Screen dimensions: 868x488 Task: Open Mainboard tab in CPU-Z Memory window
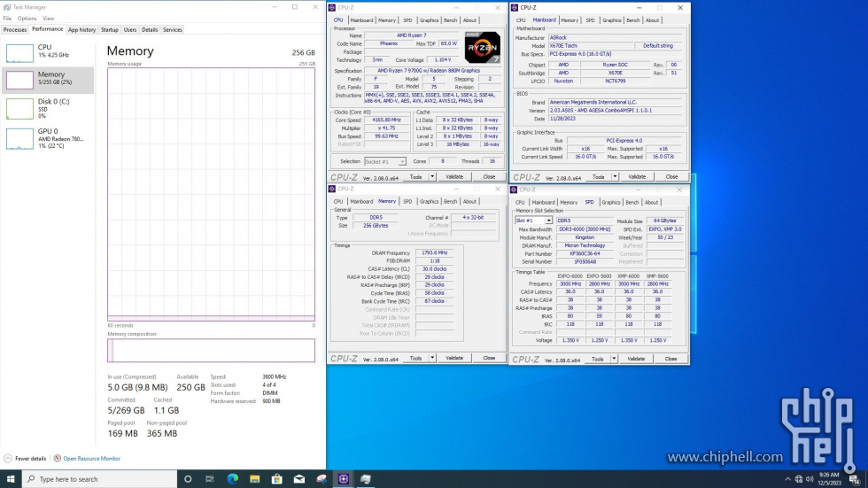(361, 201)
